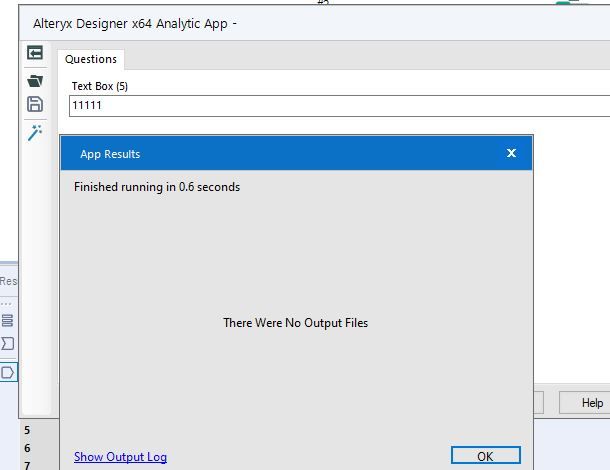Open the Show Output Log link
The width and height of the screenshot is (610, 470).
click(120, 457)
